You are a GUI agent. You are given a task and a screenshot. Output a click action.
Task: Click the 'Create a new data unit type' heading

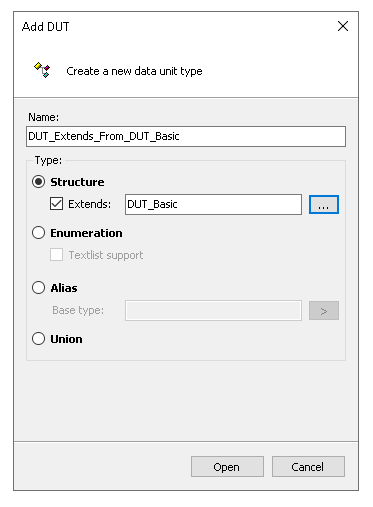tap(134, 71)
